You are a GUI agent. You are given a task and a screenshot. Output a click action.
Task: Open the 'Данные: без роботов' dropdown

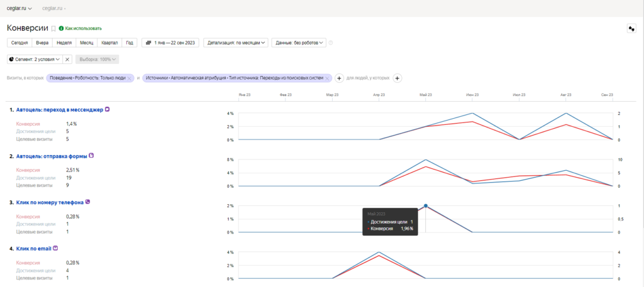click(x=299, y=43)
